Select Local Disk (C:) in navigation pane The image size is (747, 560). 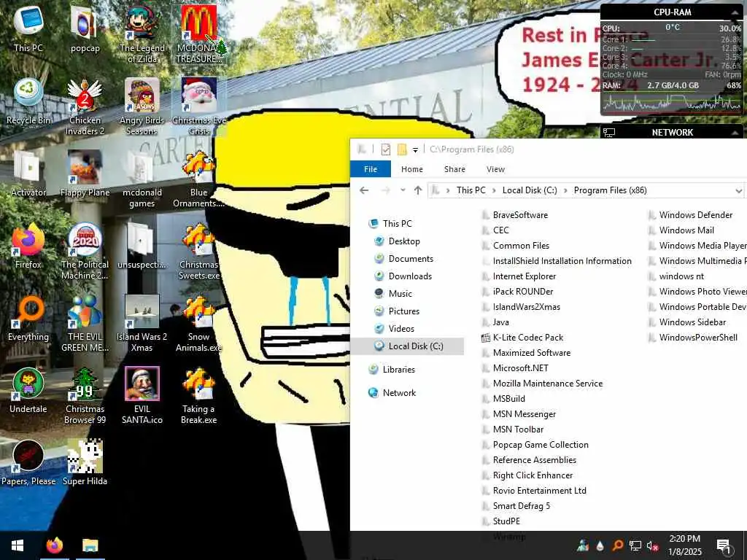pyautogui.click(x=408, y=346)
